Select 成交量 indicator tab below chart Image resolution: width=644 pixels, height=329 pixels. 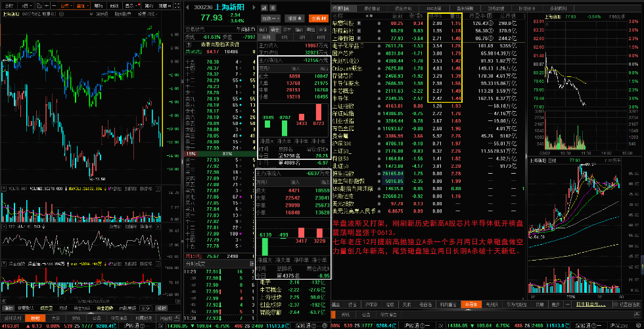[x=47, y=308]
